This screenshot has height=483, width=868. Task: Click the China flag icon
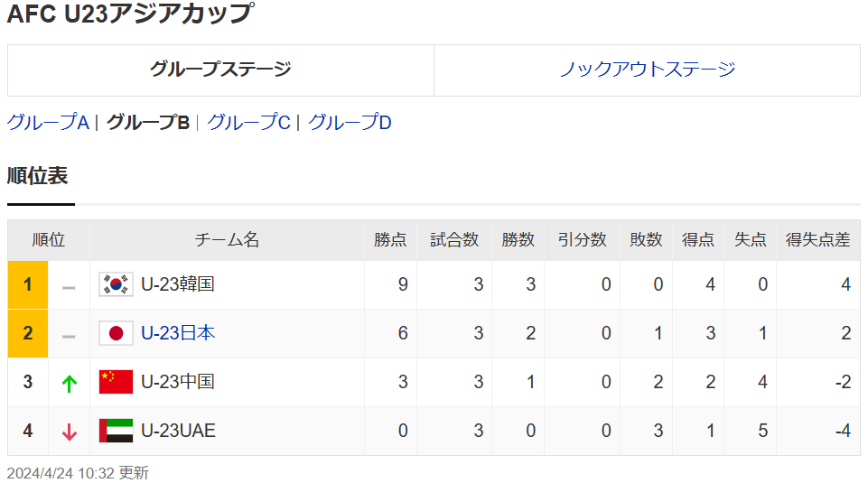pos(116,382)
